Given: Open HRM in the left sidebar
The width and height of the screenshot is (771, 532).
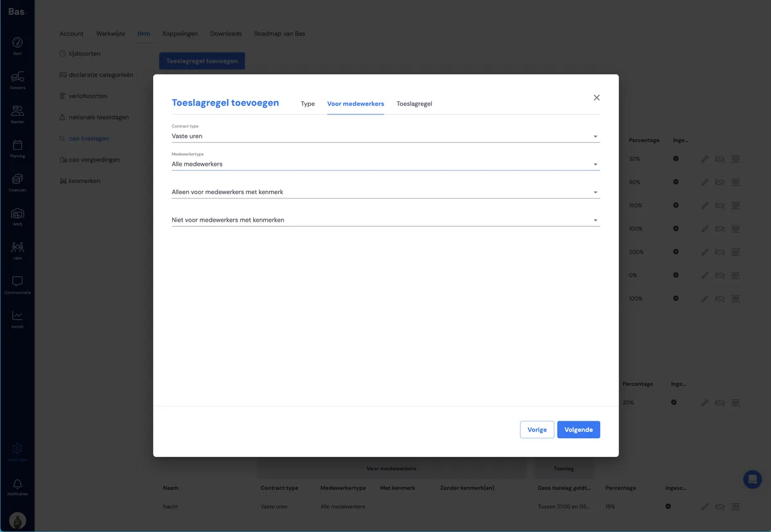Looking at the screenshot, I should click(x=17, y=251).
